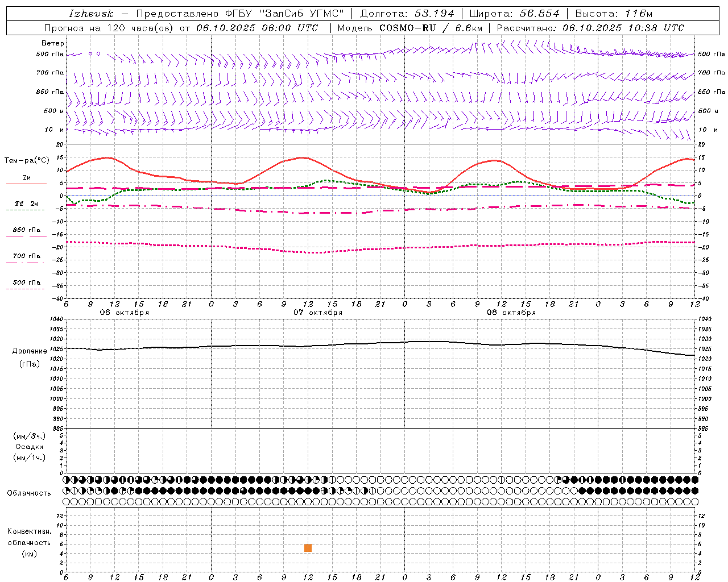
Task: Click the model name COSMO-RU / 6.6км
Action: (x=431, y=28)
